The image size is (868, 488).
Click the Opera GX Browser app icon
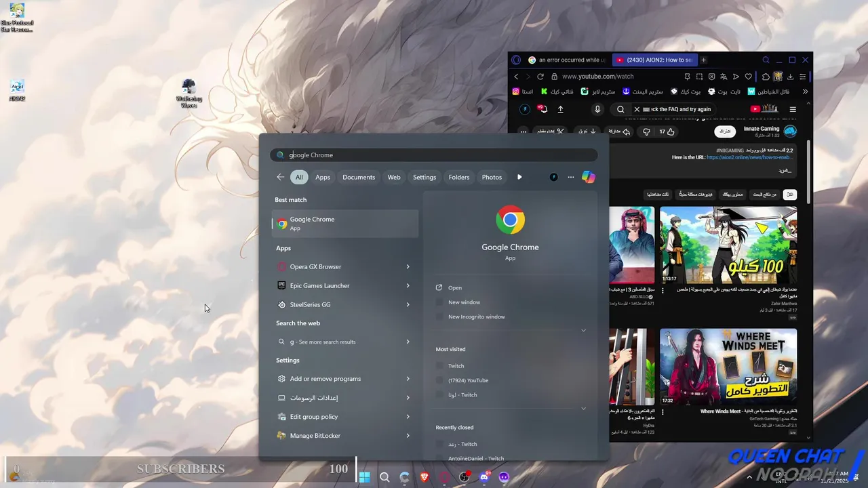point(282,266)
